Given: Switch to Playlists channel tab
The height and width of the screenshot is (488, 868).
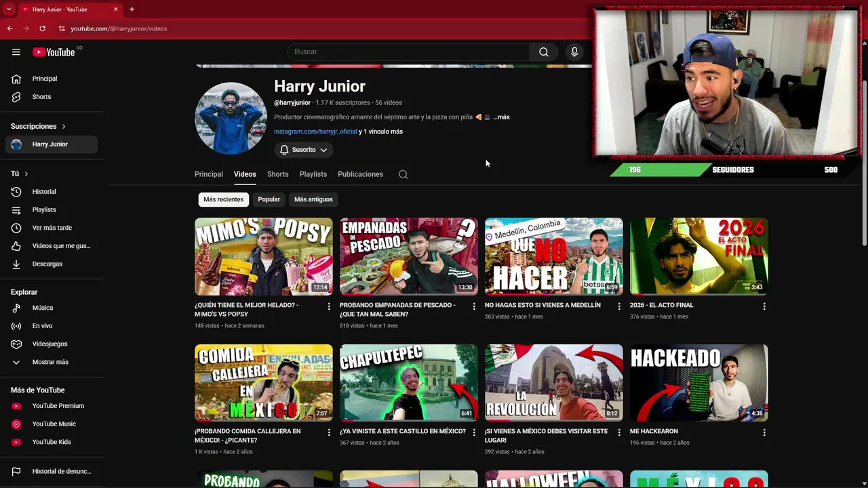Looking at the screenshot, I should click(313, 174).
